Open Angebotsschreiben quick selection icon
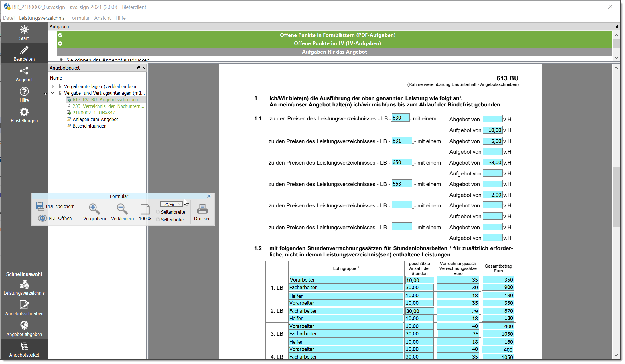Viewport: 625px width, 364px height. [x=24, y=305]
